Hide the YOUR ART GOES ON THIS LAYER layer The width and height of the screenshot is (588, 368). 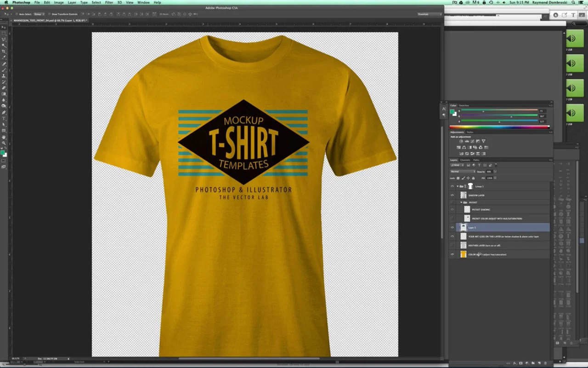pos(452,236)
